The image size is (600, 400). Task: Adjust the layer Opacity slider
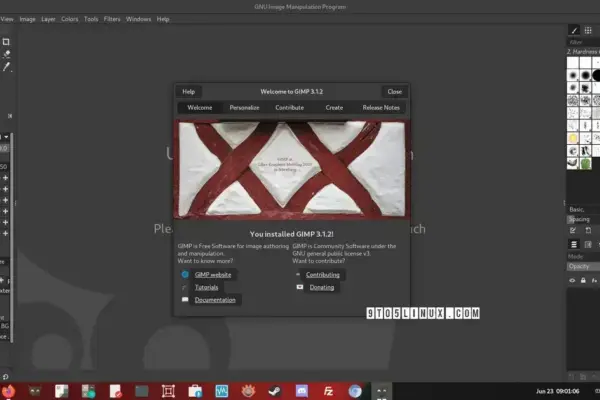click(x=583, y=266)
